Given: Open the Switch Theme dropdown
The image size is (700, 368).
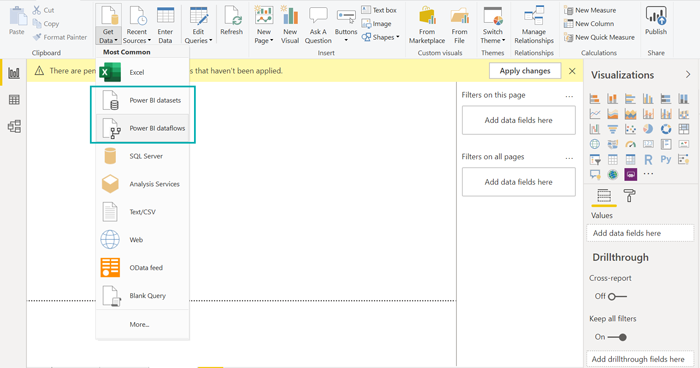Looking at the screenshot, I should 493,25.
